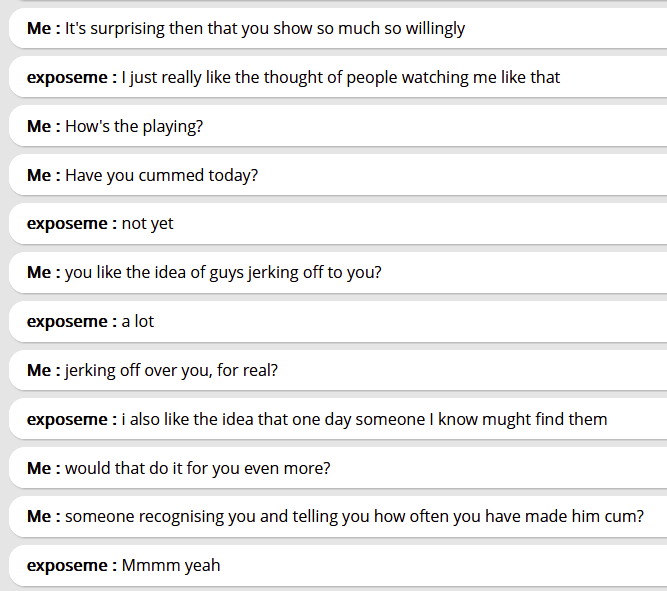
Task: Select the message ending "for real?"
Action: click(x=171, y=370)
